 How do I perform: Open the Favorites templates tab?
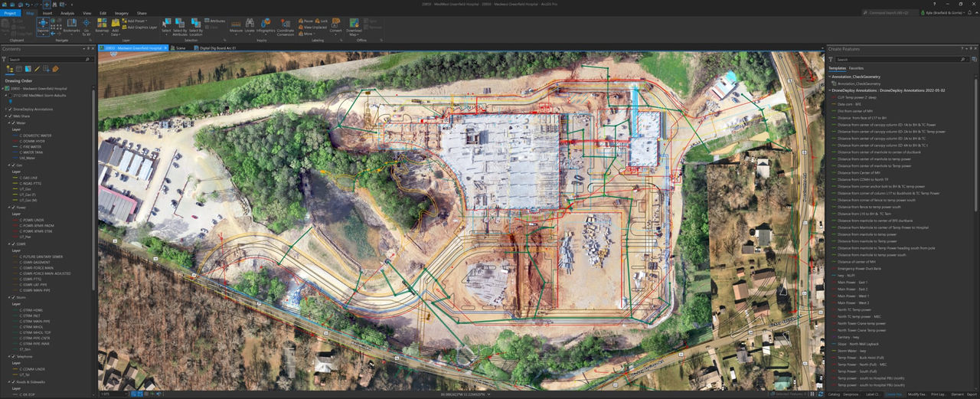pos(856,68)
